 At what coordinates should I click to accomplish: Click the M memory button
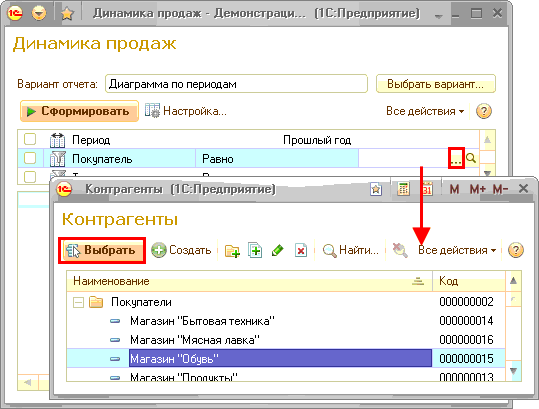pyautogui.click(x=454, y=189)
